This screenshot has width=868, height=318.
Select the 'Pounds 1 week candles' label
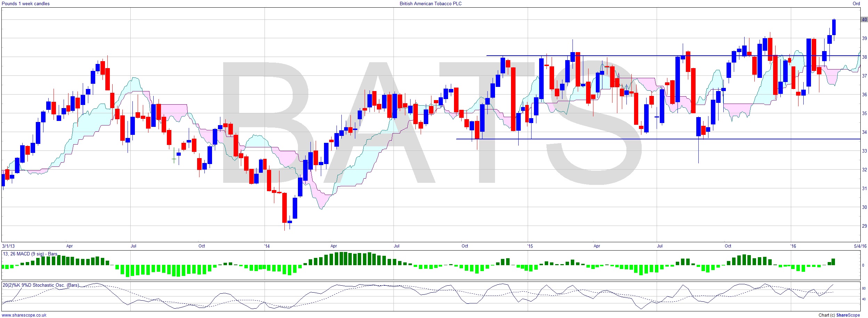[x=26, y=3]
